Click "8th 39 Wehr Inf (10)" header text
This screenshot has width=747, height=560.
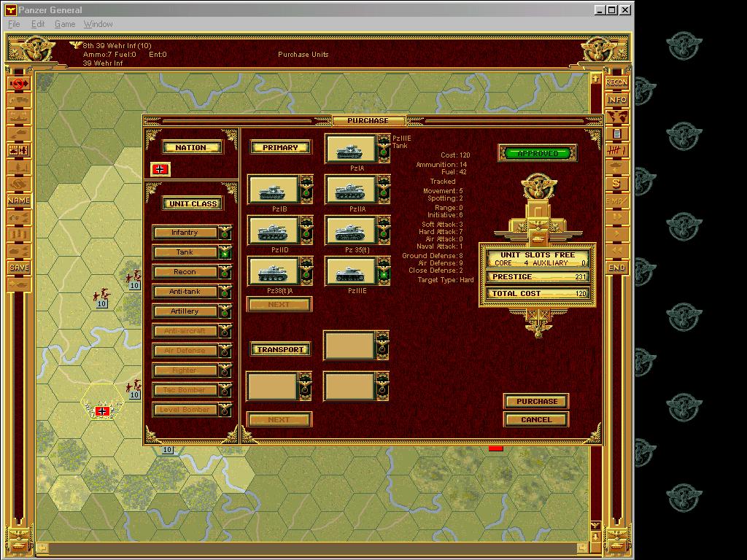tap(117, 46)
